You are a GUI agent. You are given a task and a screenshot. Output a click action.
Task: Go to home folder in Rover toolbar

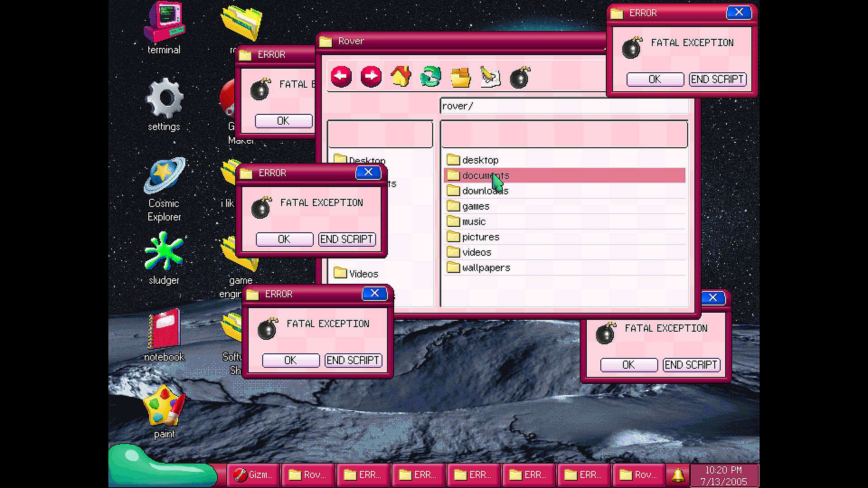tap(401, 76)
